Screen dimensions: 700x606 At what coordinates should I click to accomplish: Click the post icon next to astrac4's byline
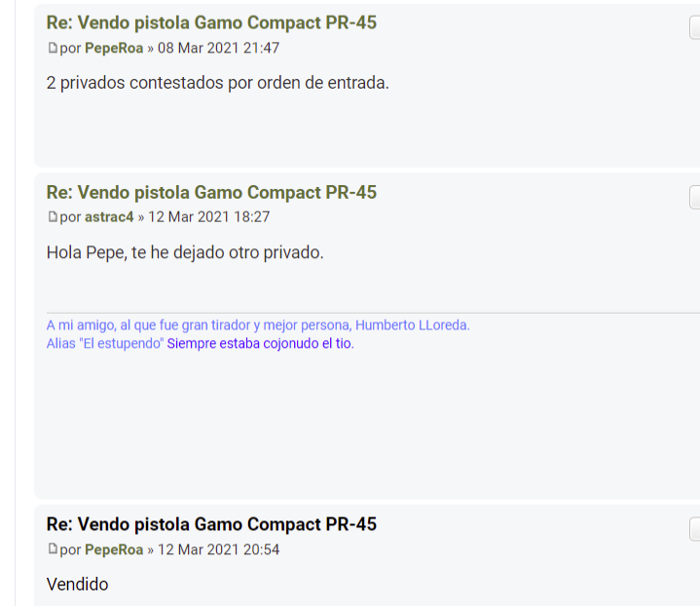pos(53,217)
